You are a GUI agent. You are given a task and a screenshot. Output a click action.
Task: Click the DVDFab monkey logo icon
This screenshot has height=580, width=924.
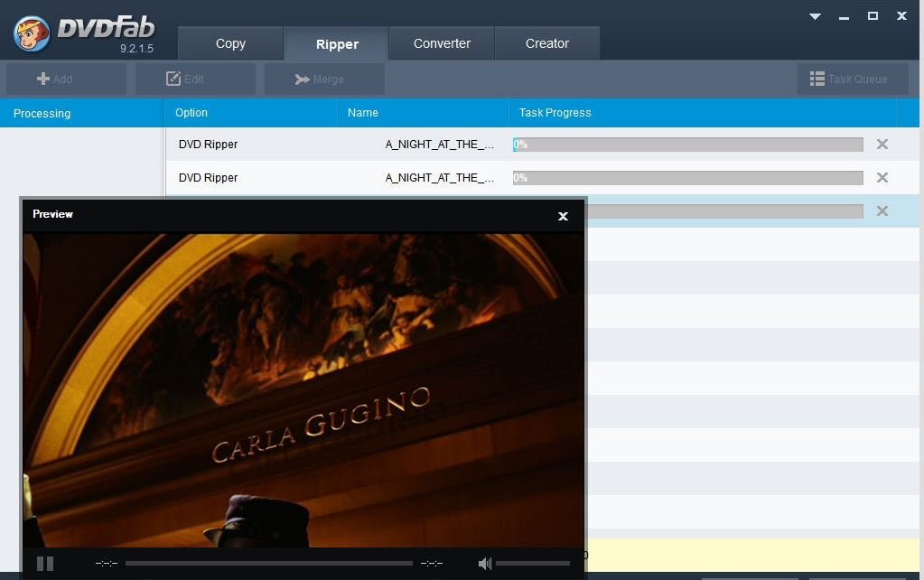point(32,33)
